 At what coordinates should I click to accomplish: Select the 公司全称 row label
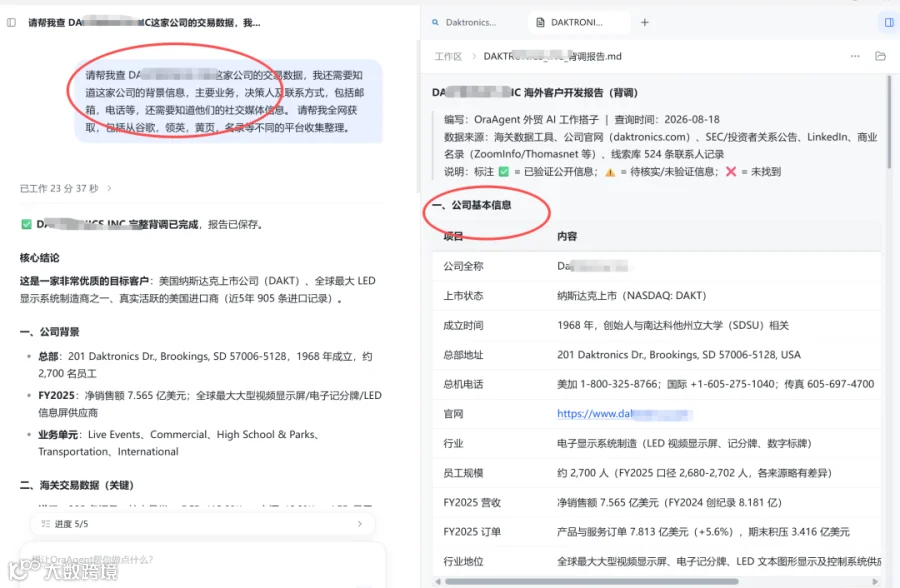point(463,266)
